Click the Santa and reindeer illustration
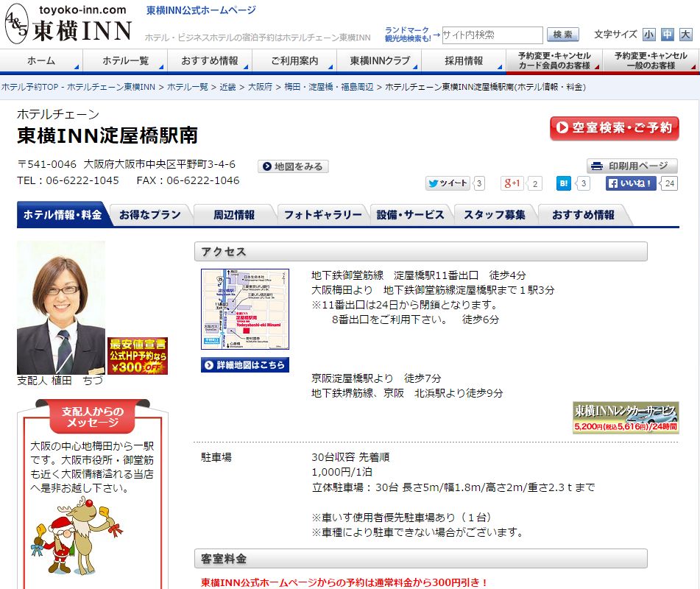 click(x=77, y=536)
